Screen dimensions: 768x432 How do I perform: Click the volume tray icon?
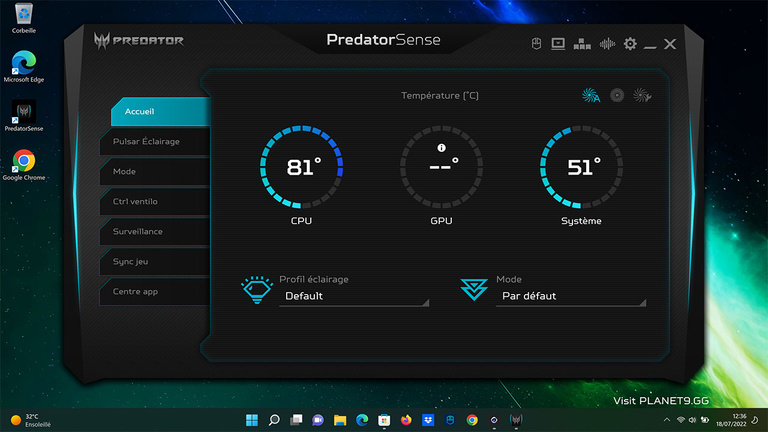pos(692,420)
